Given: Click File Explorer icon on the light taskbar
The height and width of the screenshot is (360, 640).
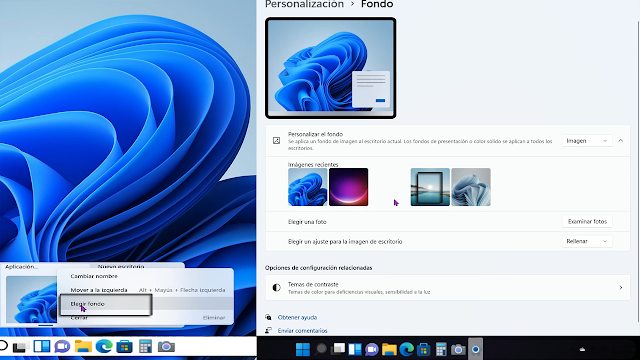Looking at the screenshot, I should (x=83, y=347).
